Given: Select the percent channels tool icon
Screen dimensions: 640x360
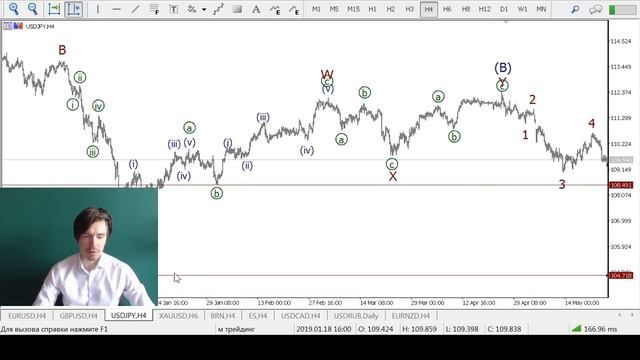Looking at the screenshot, I should [191, 9].
